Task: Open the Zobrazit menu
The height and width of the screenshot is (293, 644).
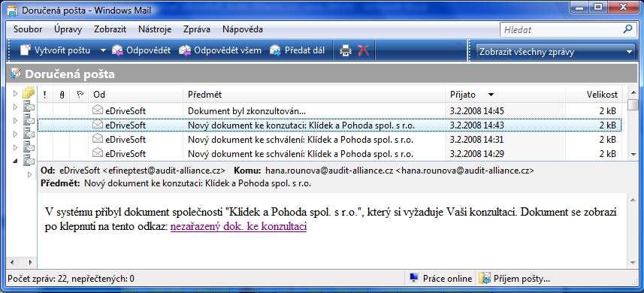Action: pyautogui.click(x=110, y=29)
